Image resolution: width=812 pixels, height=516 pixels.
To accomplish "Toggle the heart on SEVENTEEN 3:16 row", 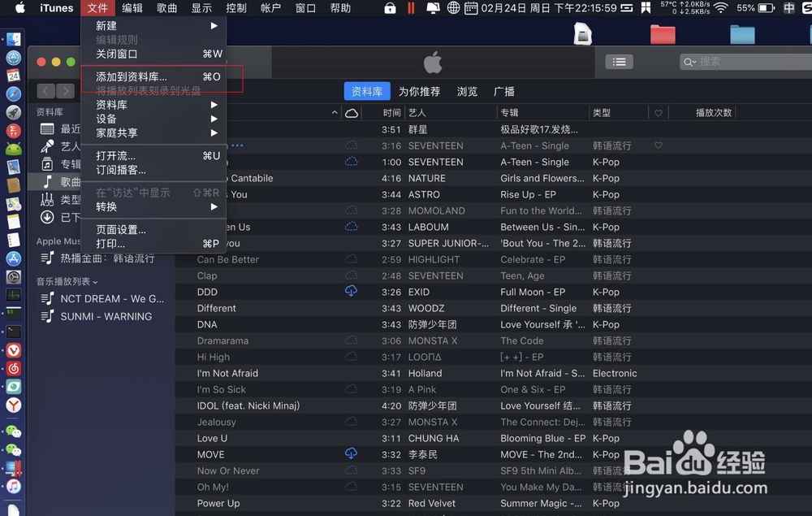I will 658,145.
